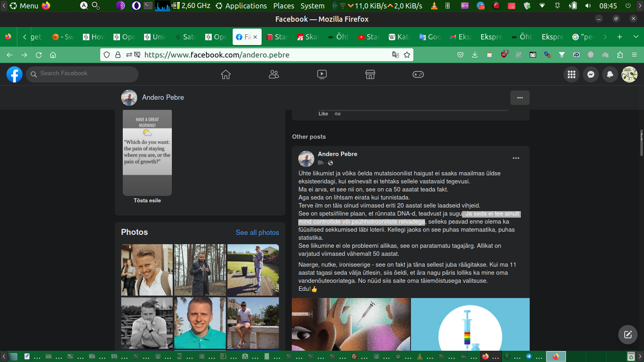Open the Messenger chats icon
Image resolution: width=644 pixels, height=362 pixels.
tap(591, 74)
